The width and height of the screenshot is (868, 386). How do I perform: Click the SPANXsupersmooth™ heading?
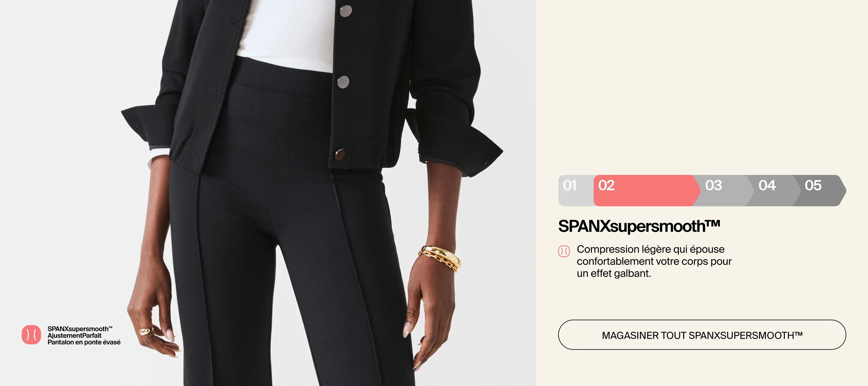click(x=639, y=226)
